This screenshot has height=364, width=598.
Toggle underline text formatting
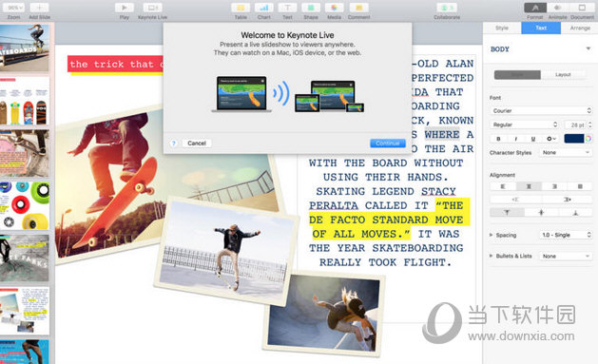coord(532,139)
